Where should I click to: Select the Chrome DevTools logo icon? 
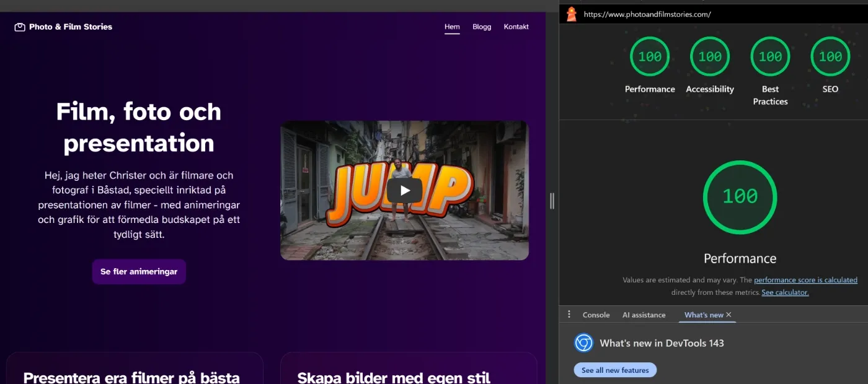pos(583,343)
